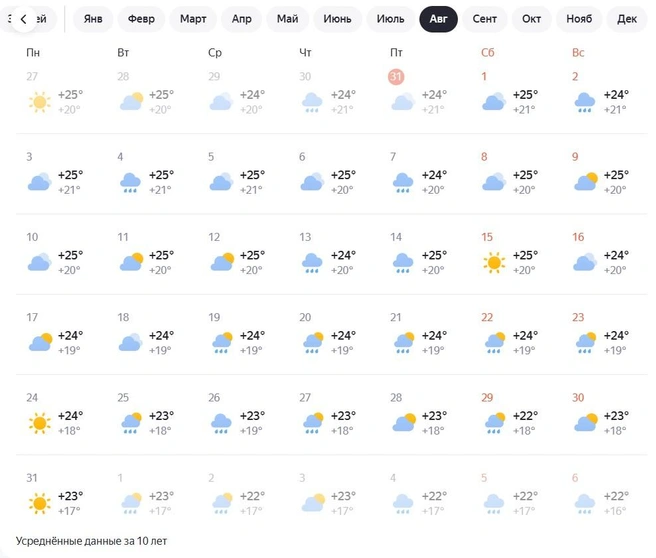The image size is (656, 558).
Task: Click the sunny icon for August 15
Action: [494, 263]
